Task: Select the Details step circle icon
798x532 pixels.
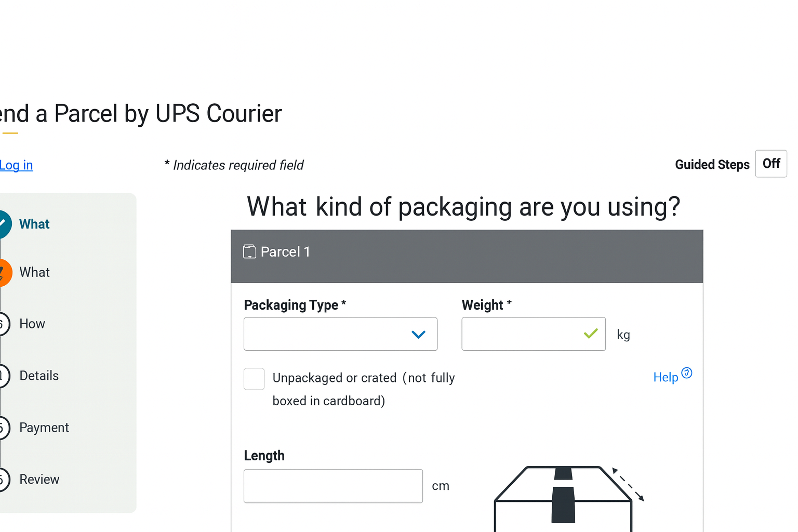Action: click(2, 376)
